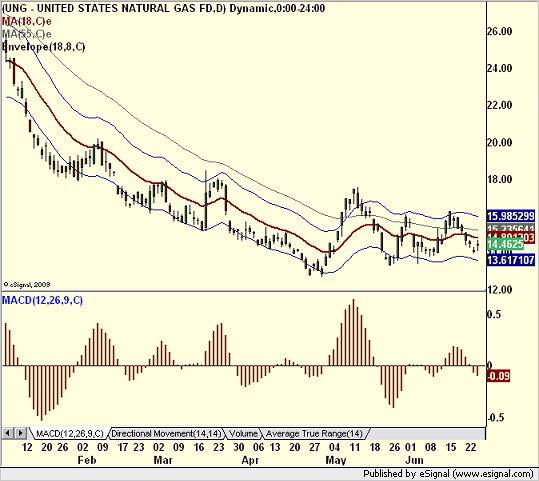The height and width of the screenshot is (481, 539).
Task: Select the MA(55,C)e indicator label
Action: pyautogui.click(x=27, y=34)
